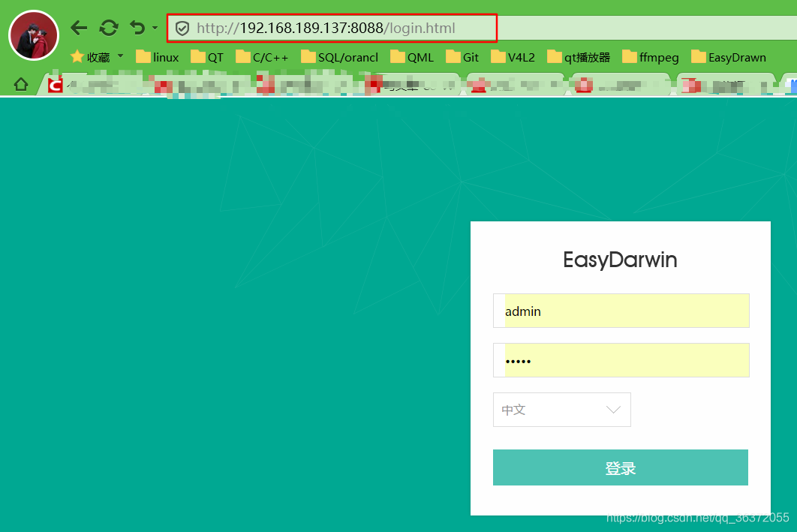The height and width of the screenshot is (532, 797).
Task: Open the linux bookmark folder
Action: (158, 57)
